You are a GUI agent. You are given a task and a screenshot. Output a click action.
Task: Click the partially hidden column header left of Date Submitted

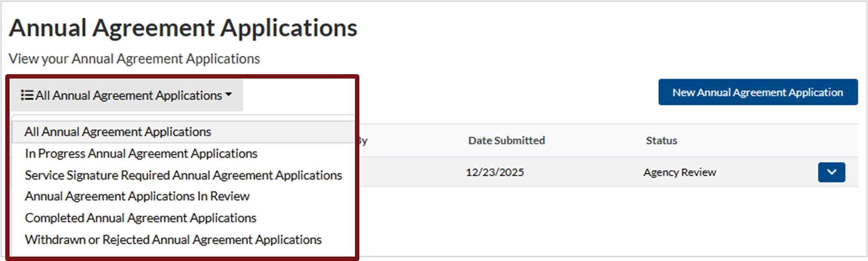363,141
